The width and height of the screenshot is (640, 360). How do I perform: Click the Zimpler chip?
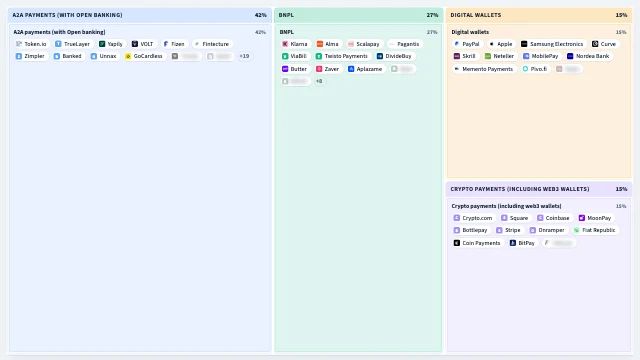[x=30, y=56]
